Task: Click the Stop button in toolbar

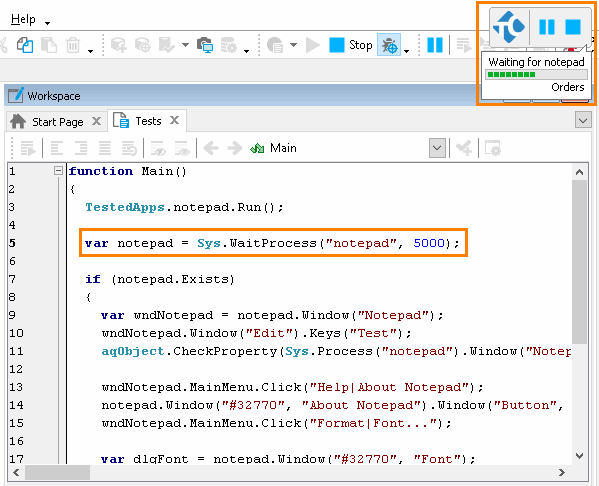Action: click(351, 45)
